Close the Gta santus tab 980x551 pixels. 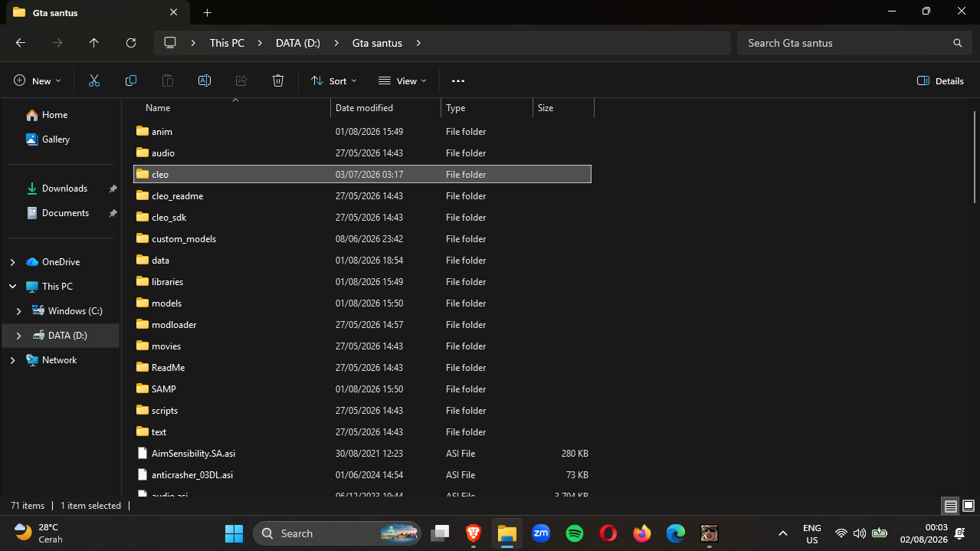click(x=173, y=12)
